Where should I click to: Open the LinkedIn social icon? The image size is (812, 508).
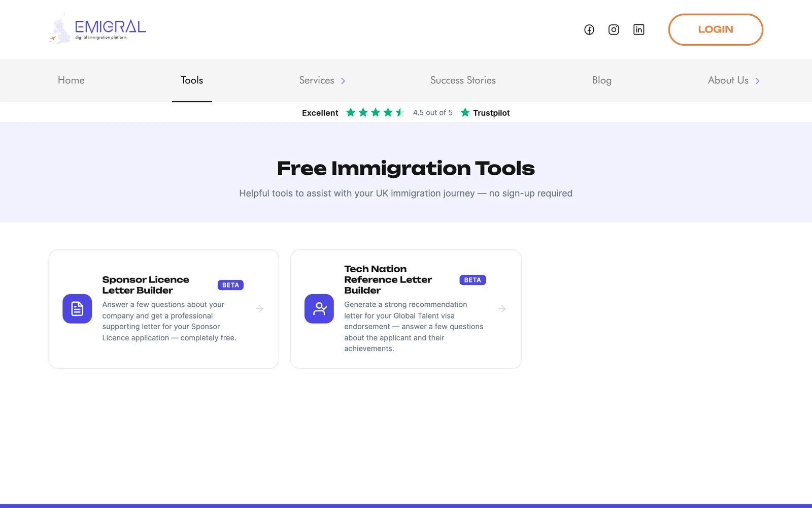tap(638, 29)
